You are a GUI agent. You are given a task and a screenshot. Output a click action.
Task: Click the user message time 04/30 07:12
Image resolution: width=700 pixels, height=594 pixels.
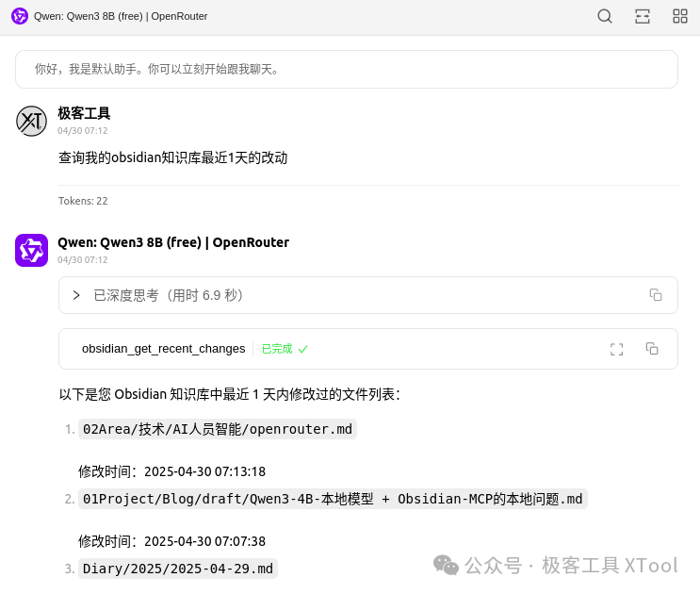[83, 130]
